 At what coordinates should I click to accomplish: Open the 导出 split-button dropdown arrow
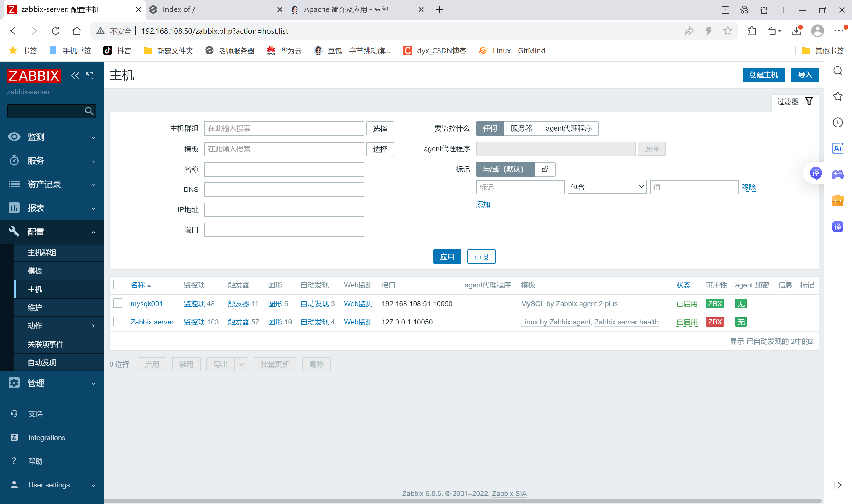[x=241, y=364]
